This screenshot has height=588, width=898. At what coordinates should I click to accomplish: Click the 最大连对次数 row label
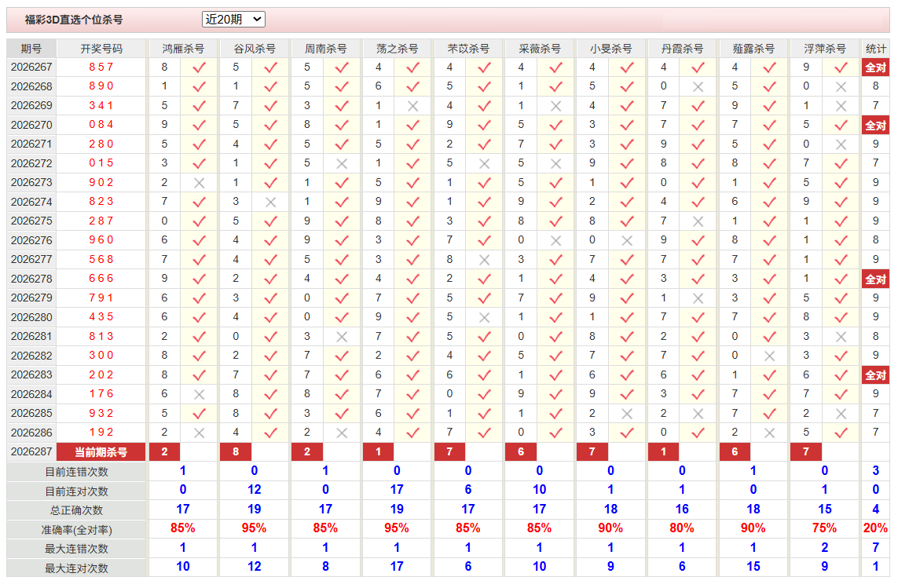click(x=77, y=568)
